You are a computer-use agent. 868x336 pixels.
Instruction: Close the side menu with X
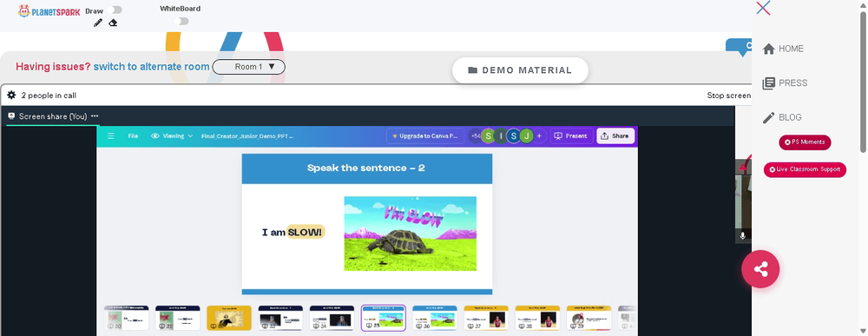763,8
